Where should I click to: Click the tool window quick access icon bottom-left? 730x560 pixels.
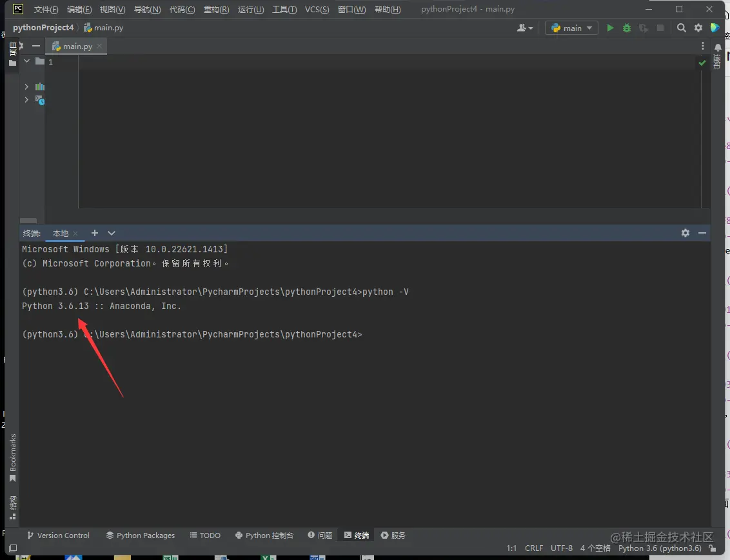(13, 548)
